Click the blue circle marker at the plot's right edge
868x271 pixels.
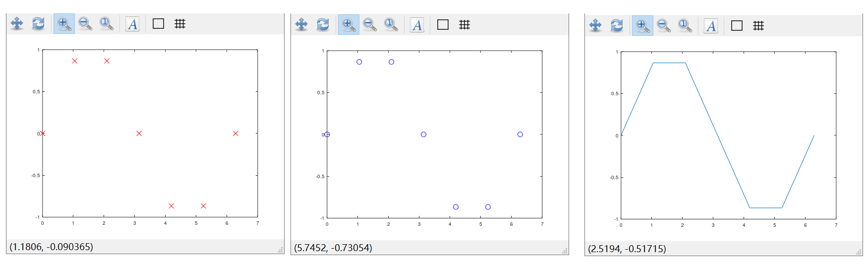click(x=520, y=135)
